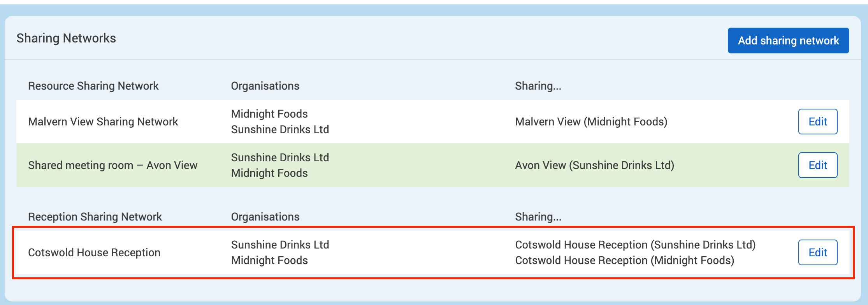868x305 pixels.
Task: Click Malvern View (Midnight Foods) sharing entry
Action: [591, 122]
